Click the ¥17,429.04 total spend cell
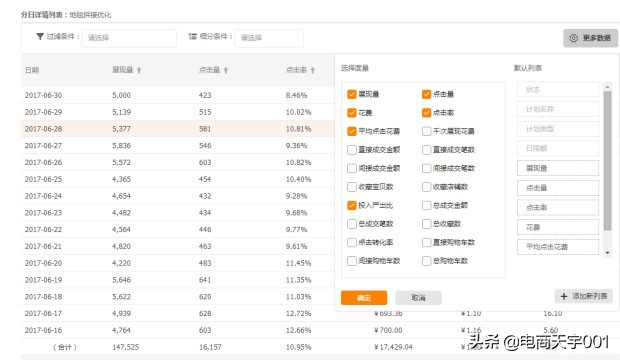Screen dimensions: 620x360 tap(393, 347)
